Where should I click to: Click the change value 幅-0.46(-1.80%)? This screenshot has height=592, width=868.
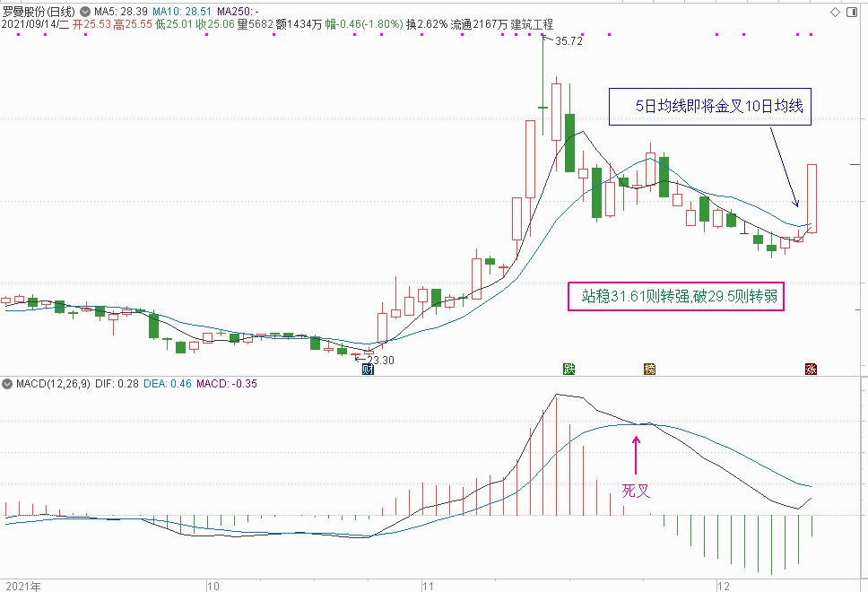click(364, 24)
